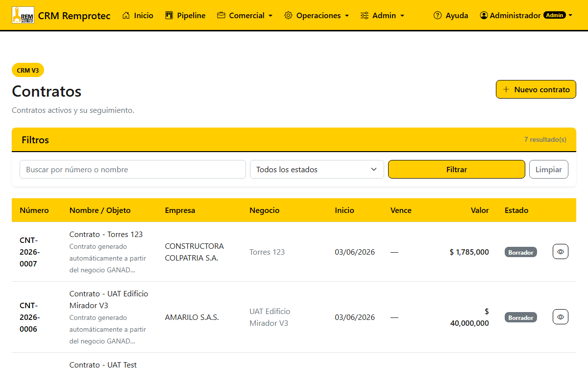Open the Administrador account dropdown caret
This screenshot has width=588, height=368.
(570, 16)
